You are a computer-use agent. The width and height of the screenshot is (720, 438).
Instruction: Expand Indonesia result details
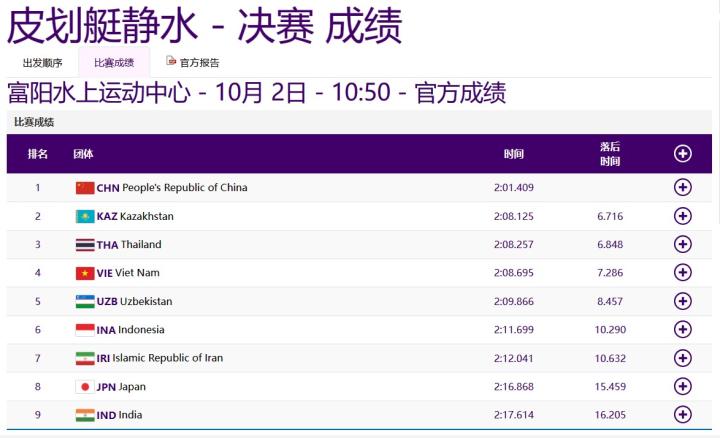(x=683, y=329)
